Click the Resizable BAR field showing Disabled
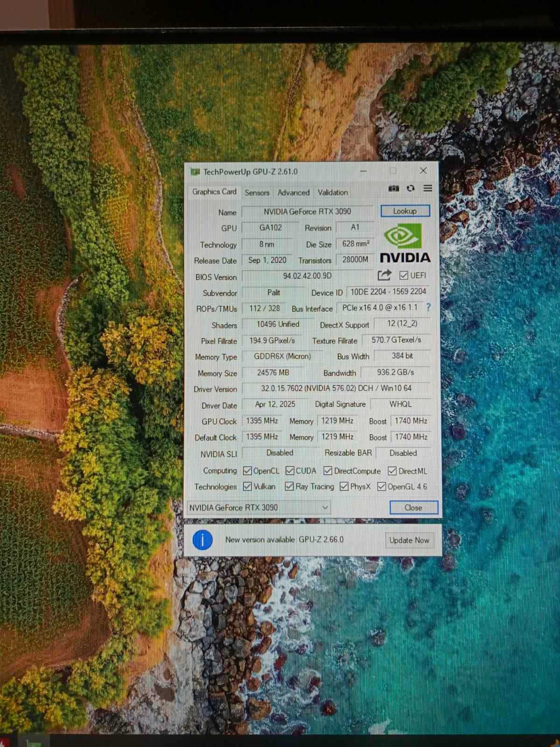 pos(403,453)
